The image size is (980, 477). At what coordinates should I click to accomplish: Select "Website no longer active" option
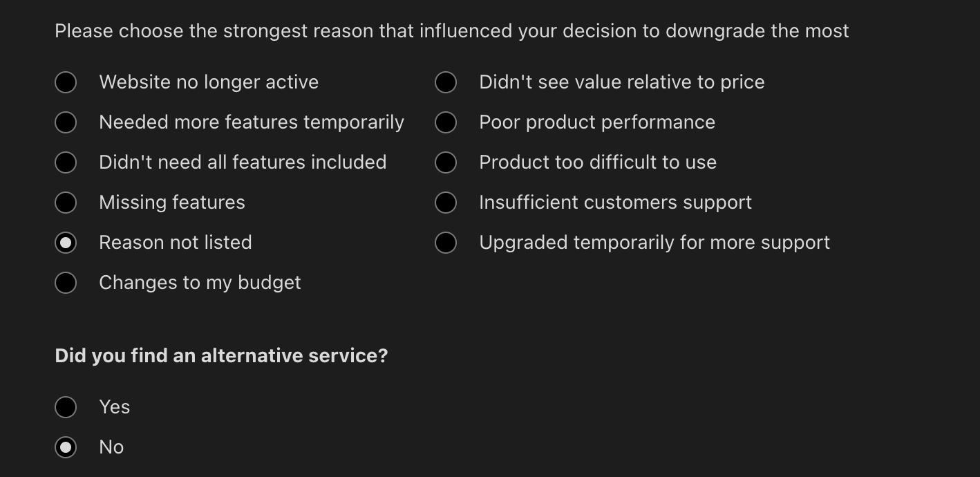pyautogui.click(x=66, y=82)
